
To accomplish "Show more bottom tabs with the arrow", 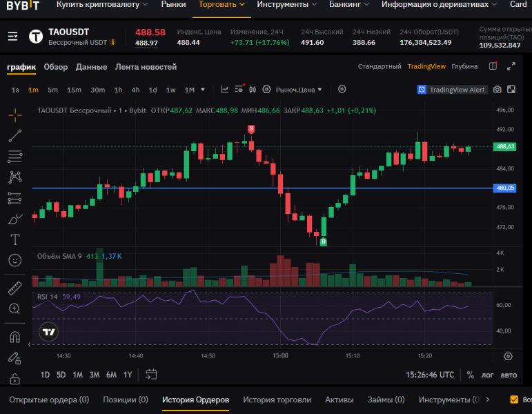I will tap(488, 400).
